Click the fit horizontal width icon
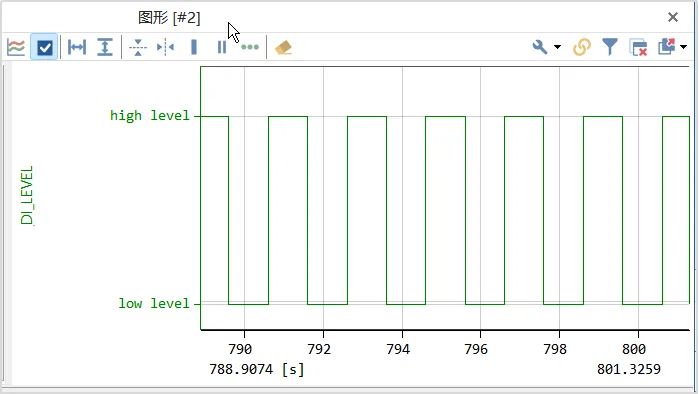The height and width of the screenshot is (394, 699). point(77,47)
